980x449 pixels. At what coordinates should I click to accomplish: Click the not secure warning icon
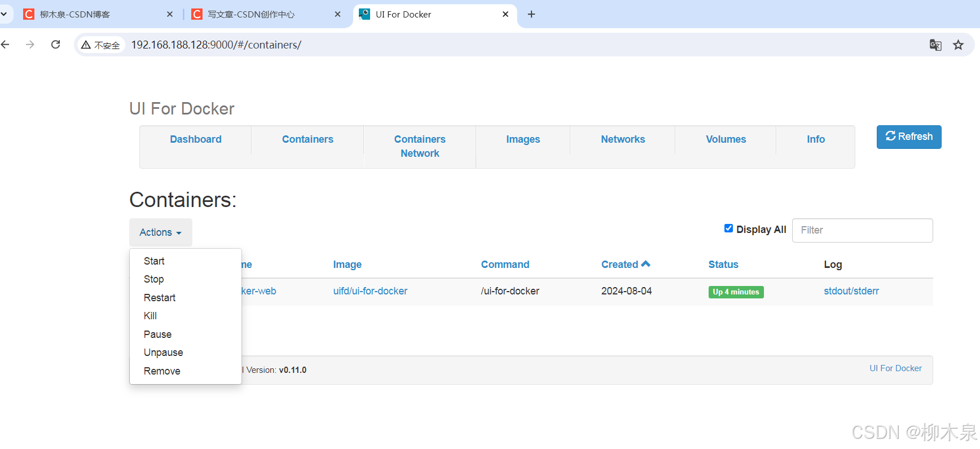(x=86, y=45)
